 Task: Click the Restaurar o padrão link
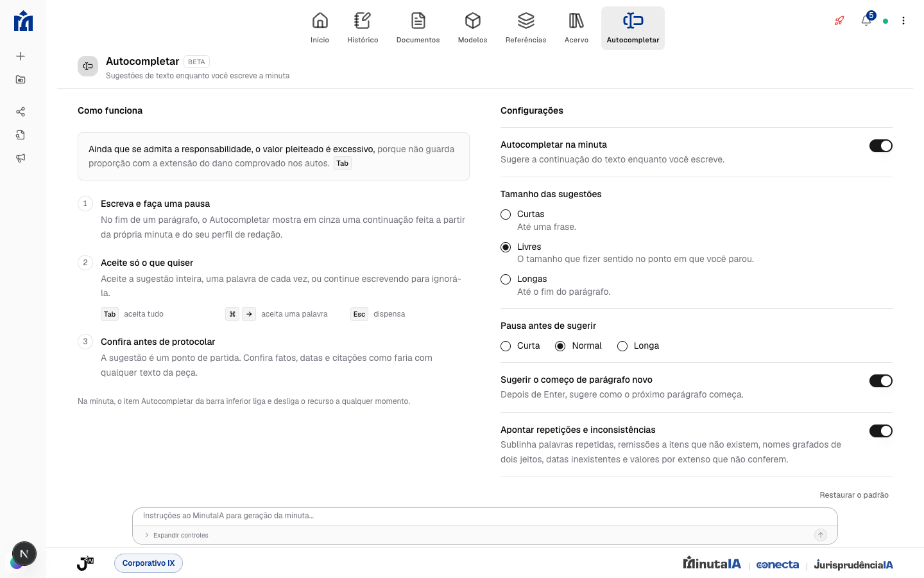(x=854, y=495)
